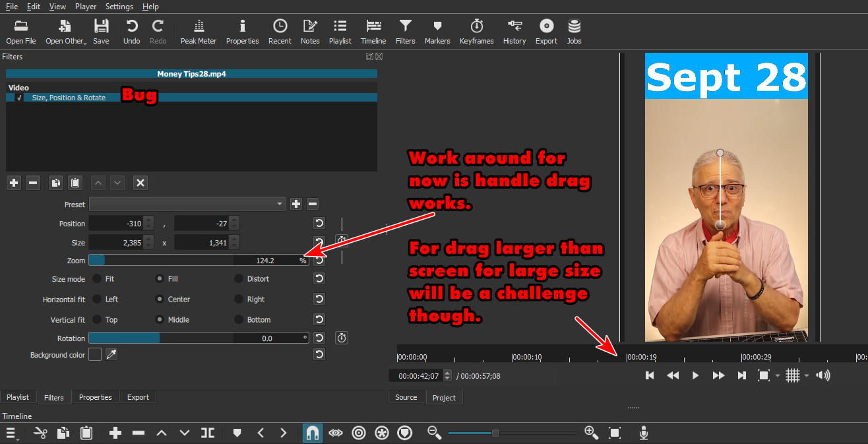
Task: Add a filter with plus button
Action: pos(14,183)
